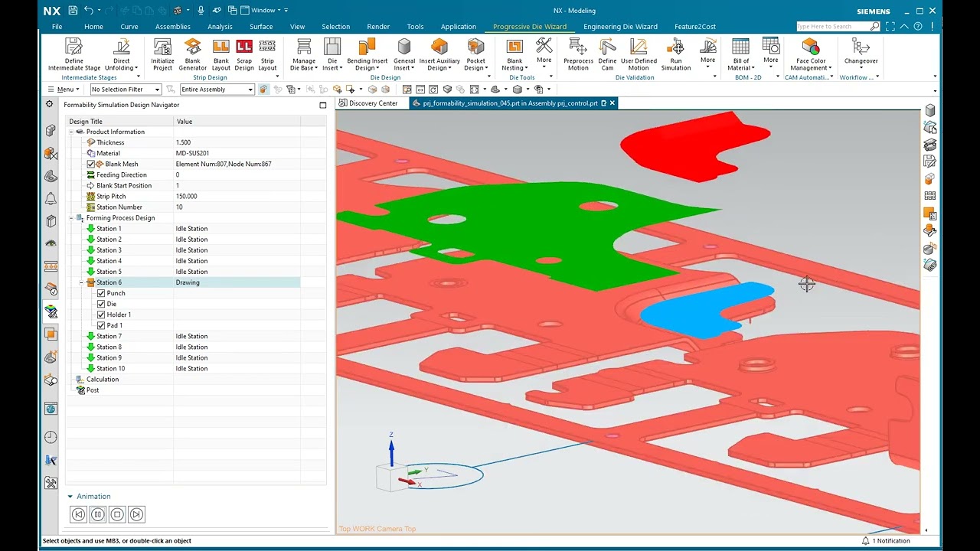
Task: Open Define Intermediate Stage tool
Action: (74, 54)
